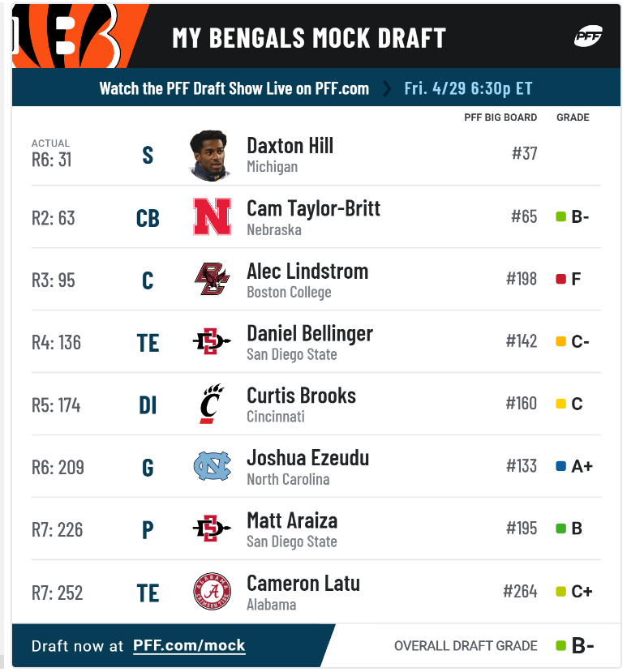The image size is (627, 672).
Task: Click San Diego State logo beside Daniel Bellinger
Action: tap(212, 341)
